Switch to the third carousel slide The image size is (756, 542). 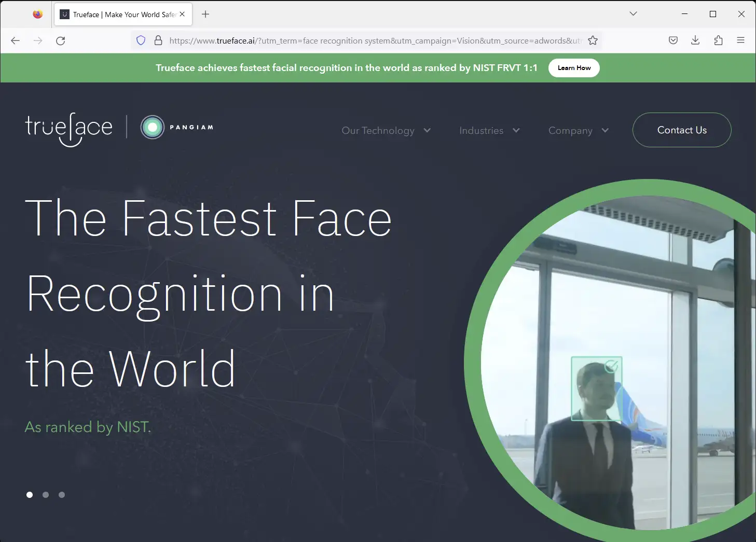(x=62, y=495)
